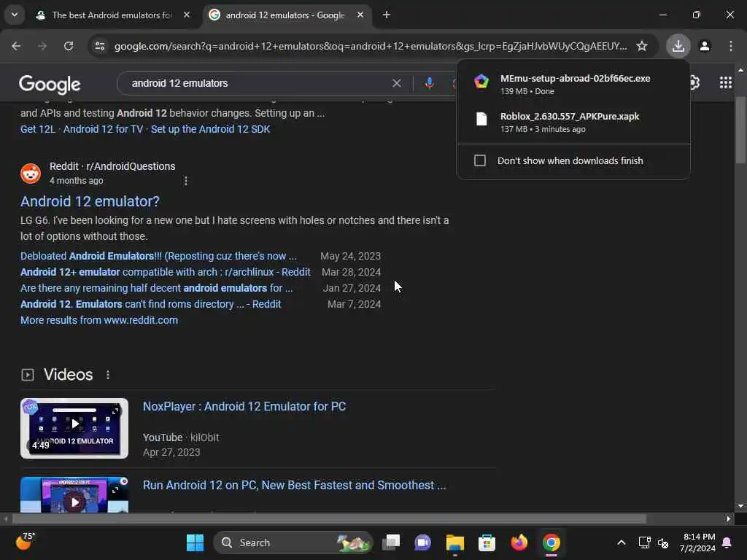Open Chrome taskbar icon
Viewport: 747px width, 560px height.
[x=551, y=542]
